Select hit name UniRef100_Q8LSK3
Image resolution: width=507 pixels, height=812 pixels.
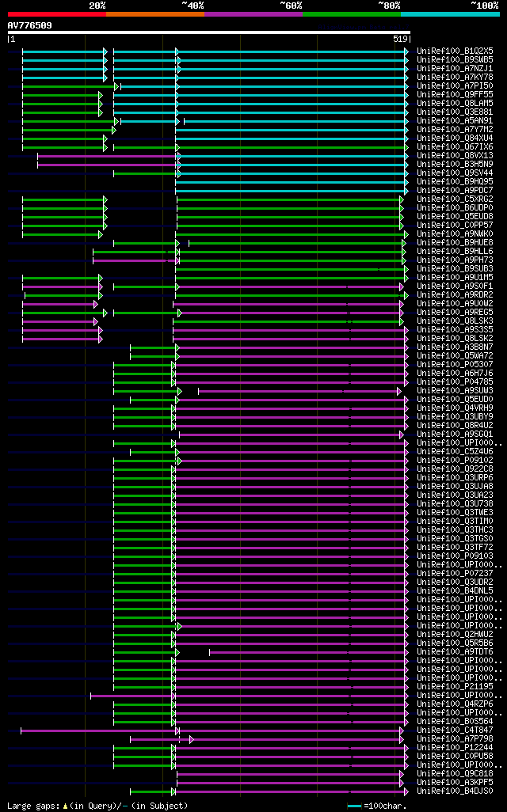(x=456, y=321)
